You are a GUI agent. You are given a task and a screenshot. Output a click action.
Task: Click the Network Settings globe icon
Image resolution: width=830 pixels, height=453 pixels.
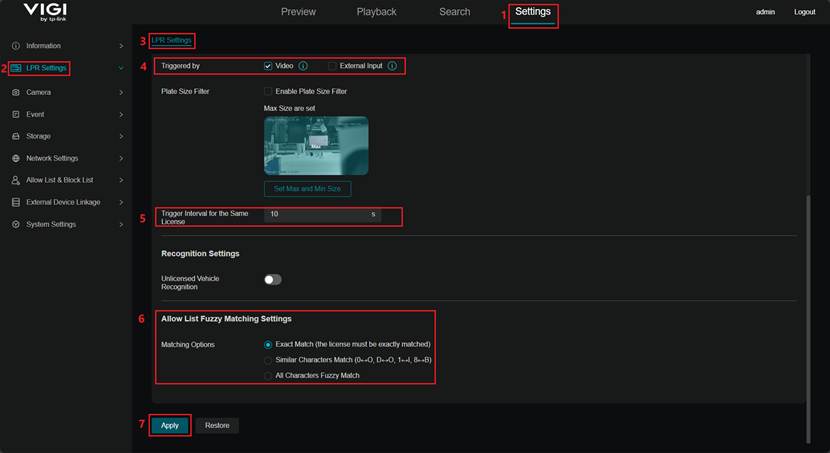pos(16,158)
